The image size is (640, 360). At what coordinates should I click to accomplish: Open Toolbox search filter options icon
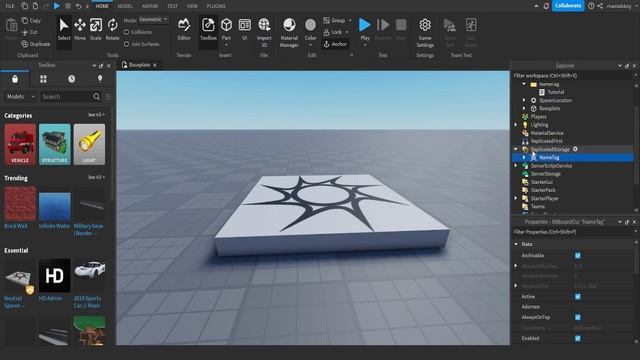(108, 97)
